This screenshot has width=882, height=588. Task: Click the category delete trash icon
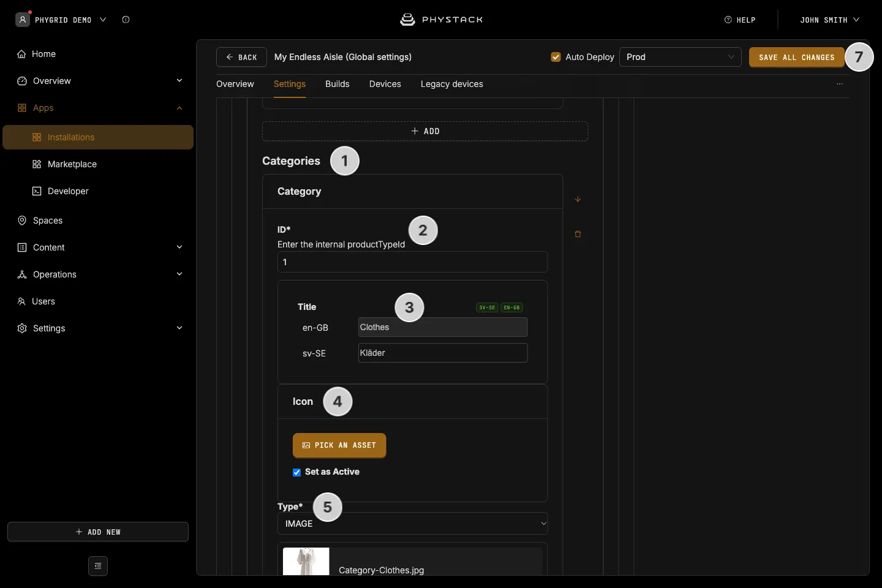(578, 234)
